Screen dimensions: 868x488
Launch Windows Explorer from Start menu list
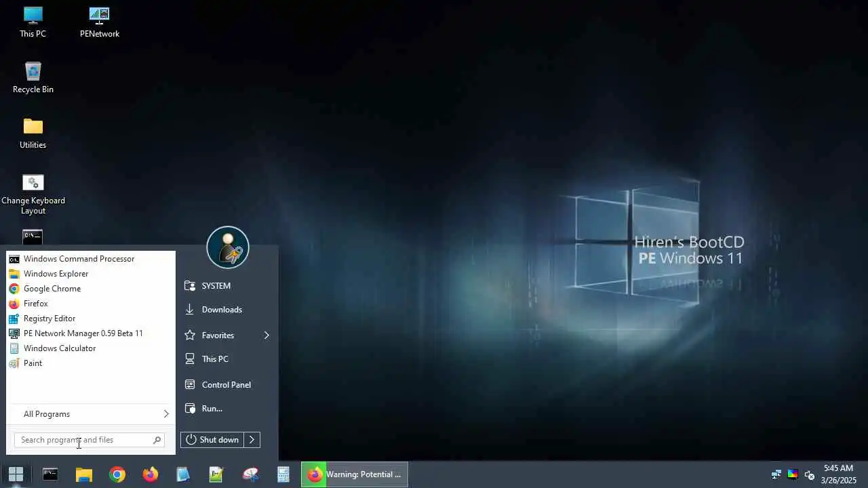pyautogui.click(x=90, y=274)
